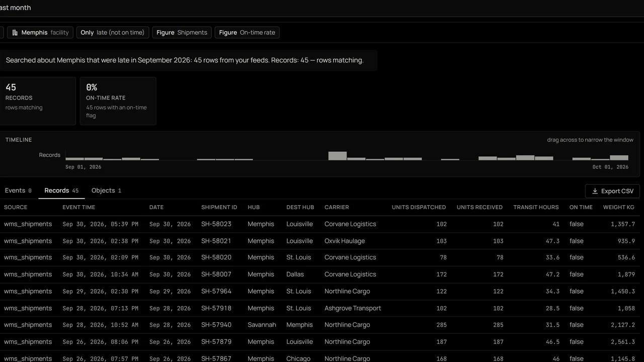
Task: Sort by the Units Dispatched column header
Action: click(419, 207)
